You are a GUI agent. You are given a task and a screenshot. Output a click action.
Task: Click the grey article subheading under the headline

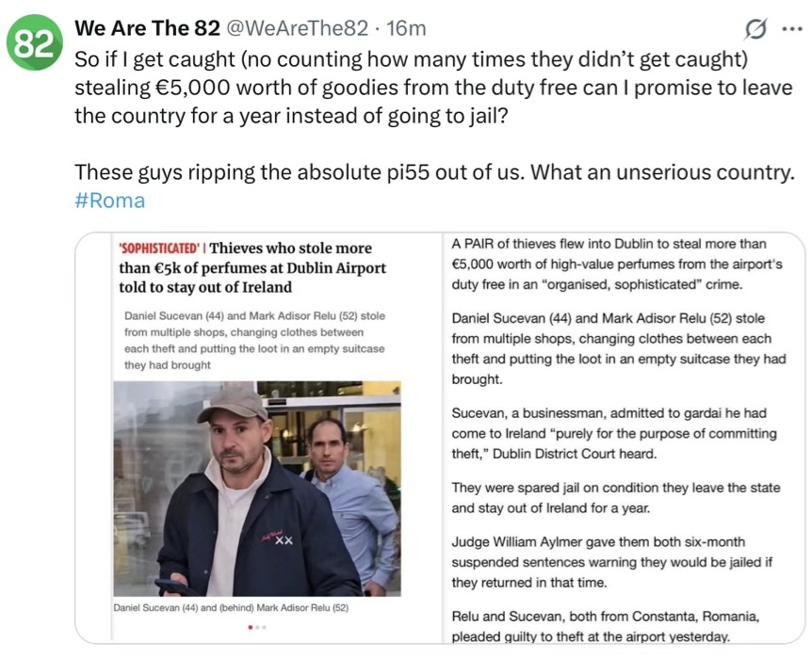point(254,340)
